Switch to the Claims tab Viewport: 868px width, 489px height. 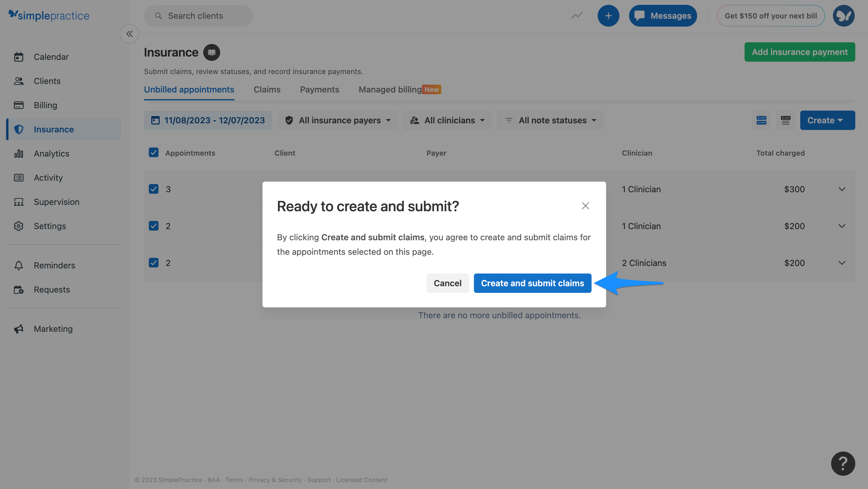(267, 89)
